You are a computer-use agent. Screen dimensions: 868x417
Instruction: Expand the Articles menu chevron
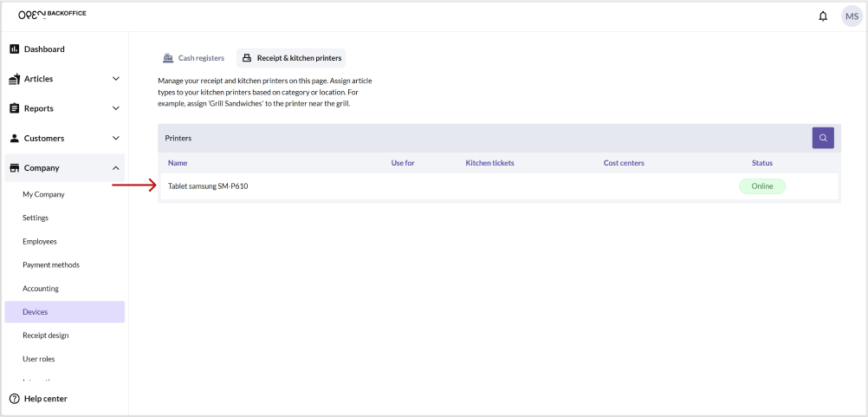pos(116,79)
